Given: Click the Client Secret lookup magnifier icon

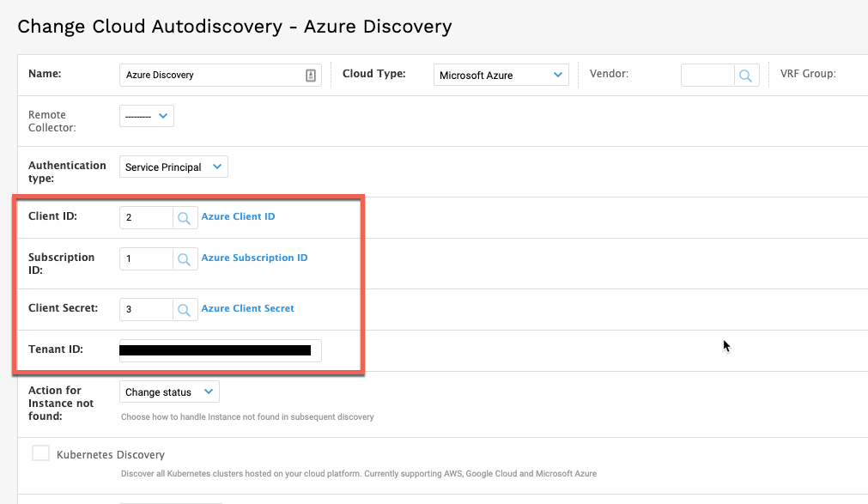Looking at the screenshot, I should (185, 310).
